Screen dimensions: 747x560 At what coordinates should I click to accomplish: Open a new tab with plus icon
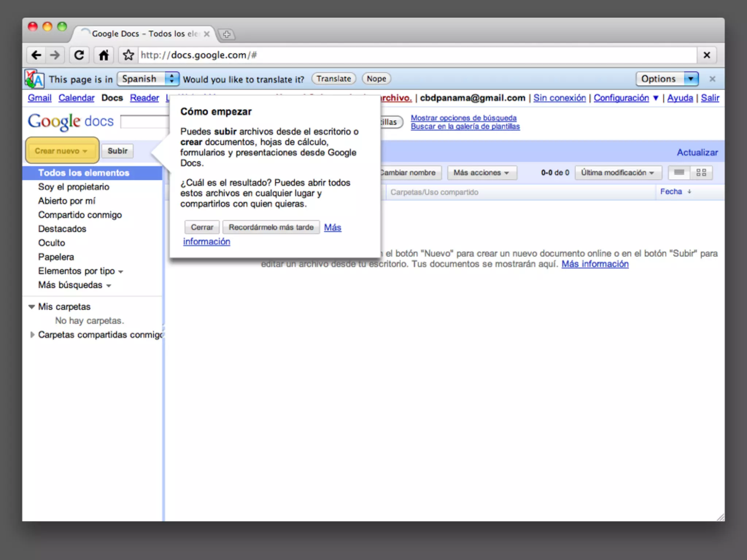pos(227,34)
